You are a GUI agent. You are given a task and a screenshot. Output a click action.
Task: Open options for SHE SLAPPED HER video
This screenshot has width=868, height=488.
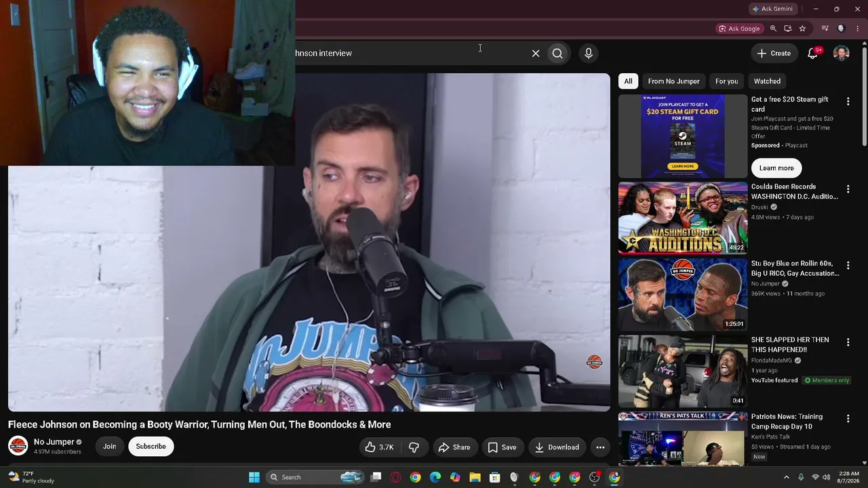tap(848, 342)
